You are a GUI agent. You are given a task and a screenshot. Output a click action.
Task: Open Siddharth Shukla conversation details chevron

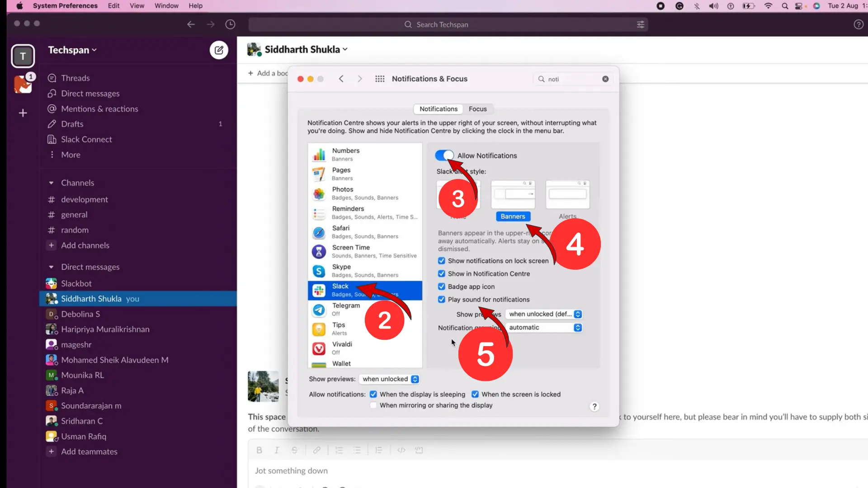(x=345, y=49)
